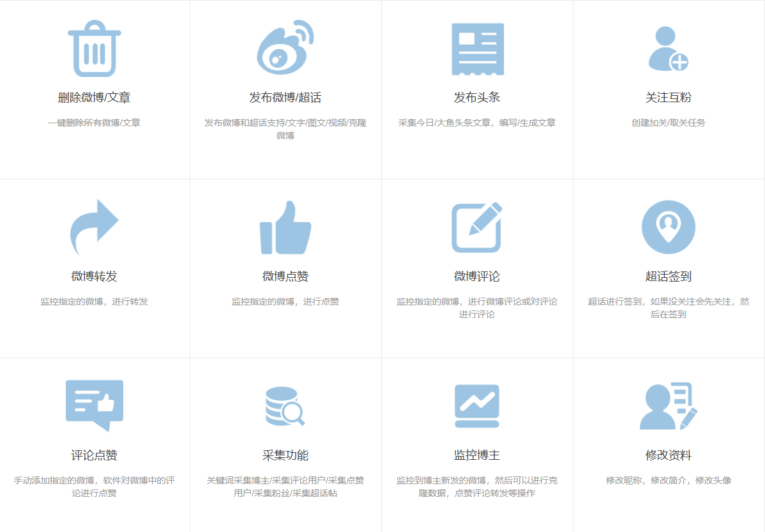Viewport: 765px width, 532px height.
Task: Open the 发布头条 feature
Action: (478, 99)
